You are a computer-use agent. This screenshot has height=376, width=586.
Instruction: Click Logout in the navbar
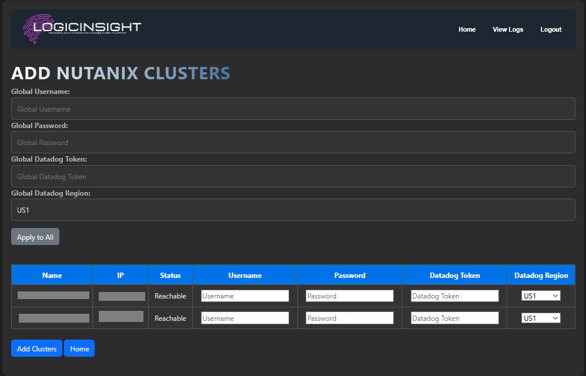tap(551, 30)
